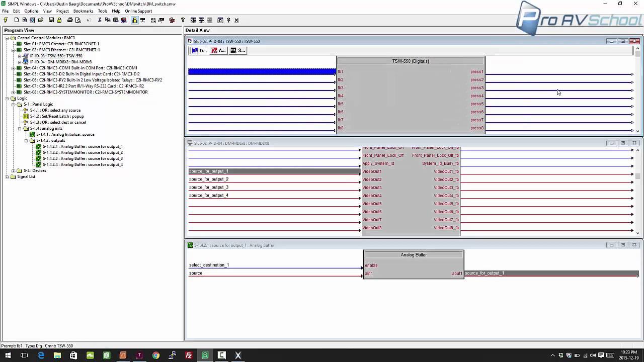Collapse the S-1.4 analog inits folder

[x=19, y=128]
